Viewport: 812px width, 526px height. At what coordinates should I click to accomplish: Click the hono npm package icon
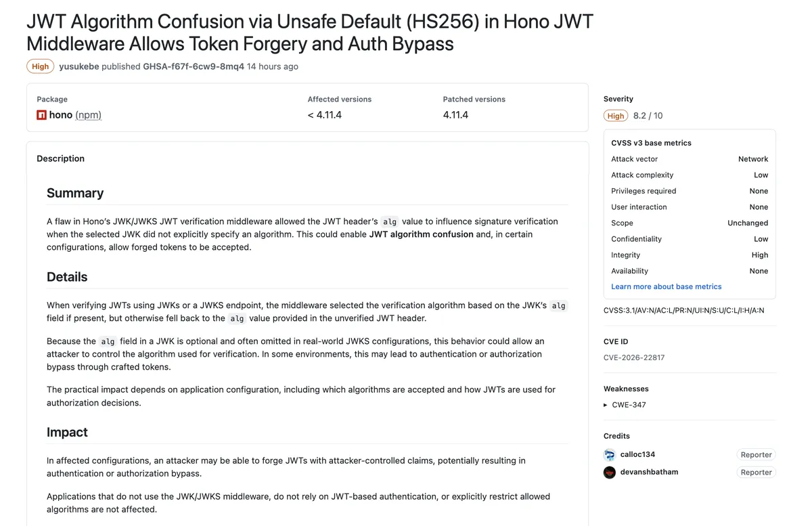tap(41, 115)
